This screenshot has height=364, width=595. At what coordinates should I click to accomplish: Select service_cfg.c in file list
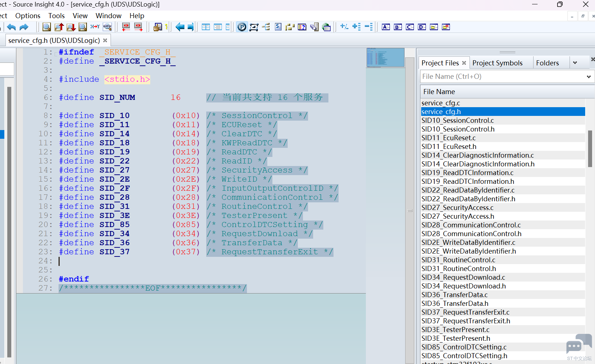click(503, 103)
